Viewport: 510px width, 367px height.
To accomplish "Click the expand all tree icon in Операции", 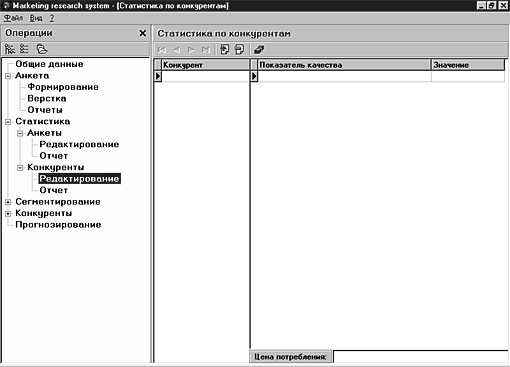I will (10, 49).
